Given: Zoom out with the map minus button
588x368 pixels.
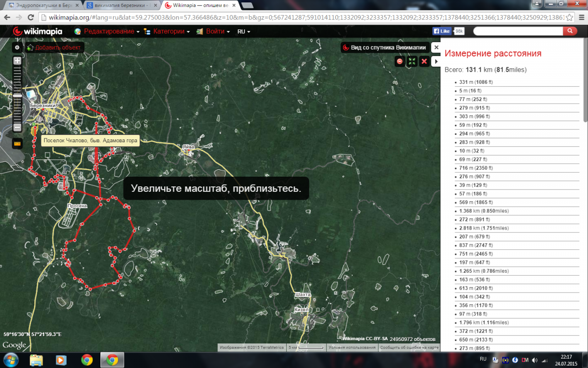Looking at the screenshot, I should 17,128.
